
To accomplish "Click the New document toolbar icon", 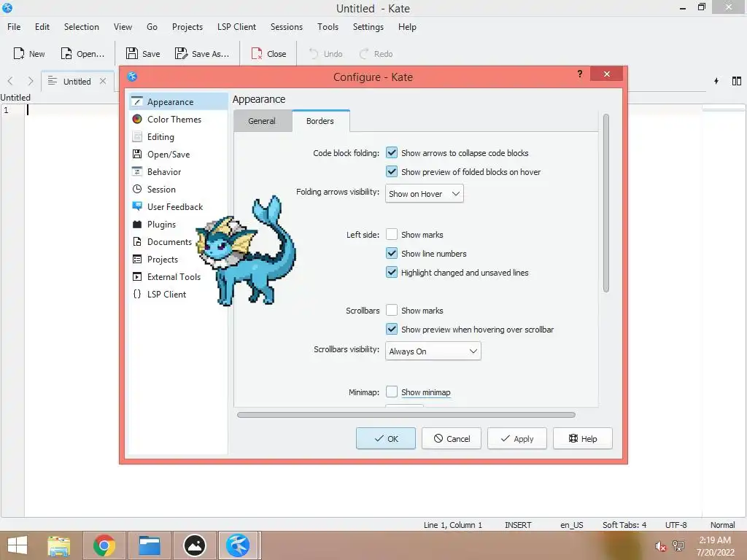I will tap(18, 53).
